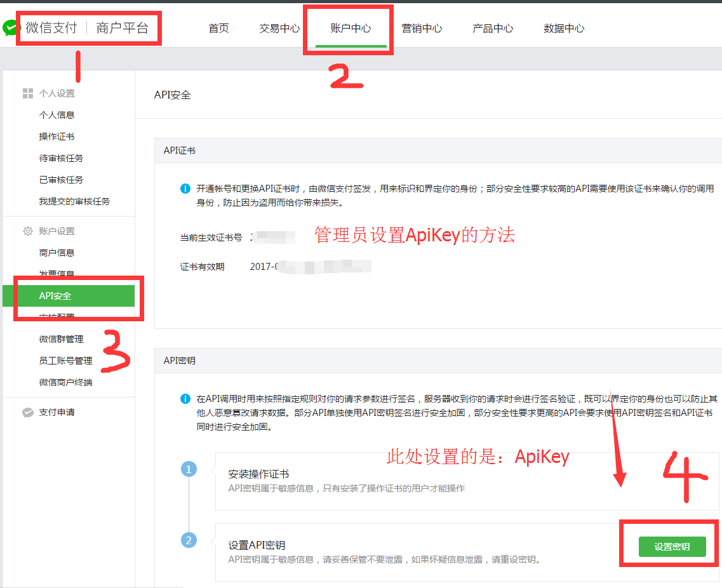
Task: Click the 安装操作证书 step title
Action: click(x=259, y=474)
